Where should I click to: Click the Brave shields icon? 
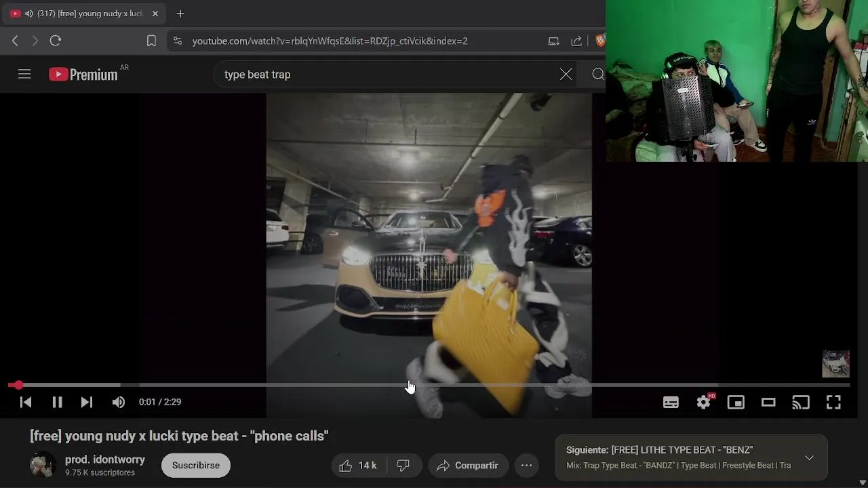tap(599, 41)
